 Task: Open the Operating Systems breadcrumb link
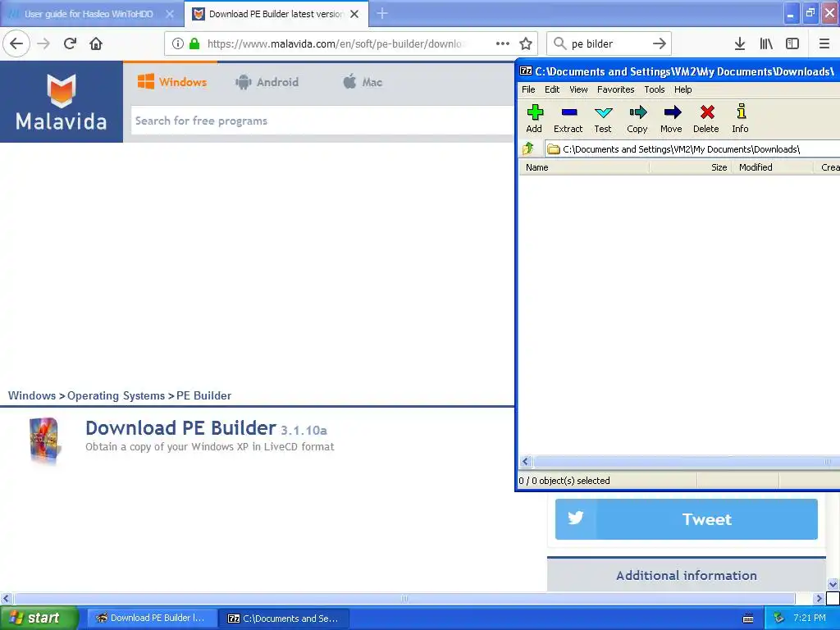point(116,395)
